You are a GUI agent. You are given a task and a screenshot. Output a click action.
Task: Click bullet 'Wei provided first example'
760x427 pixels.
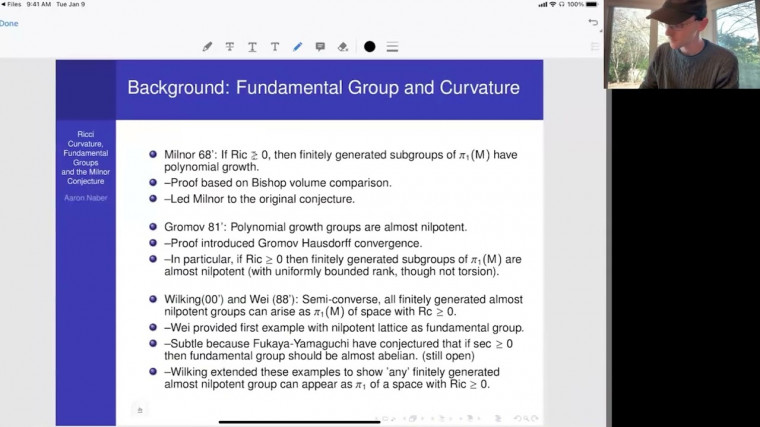click(x=344, y=328)
